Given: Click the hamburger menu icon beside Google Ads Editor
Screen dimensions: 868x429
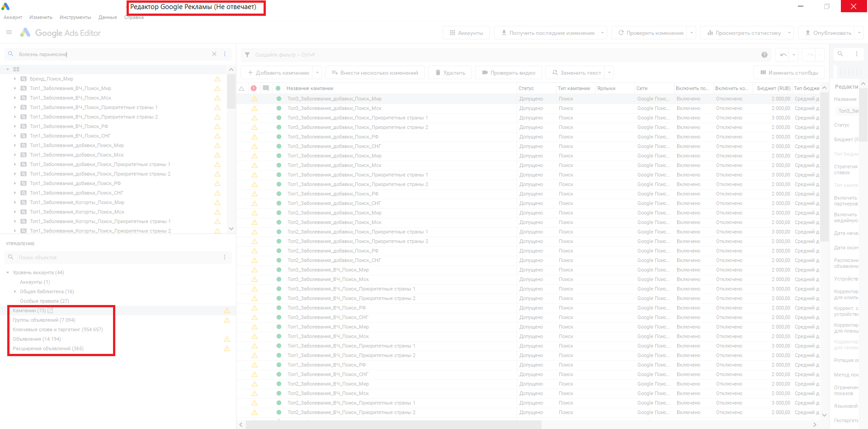Looking at the screenshot, I should click(9, 33).
